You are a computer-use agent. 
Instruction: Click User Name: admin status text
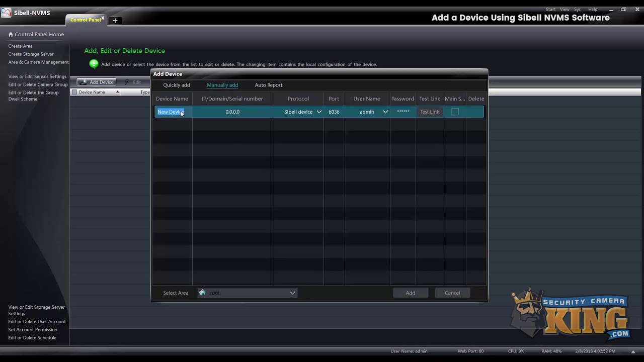(409, 351)
